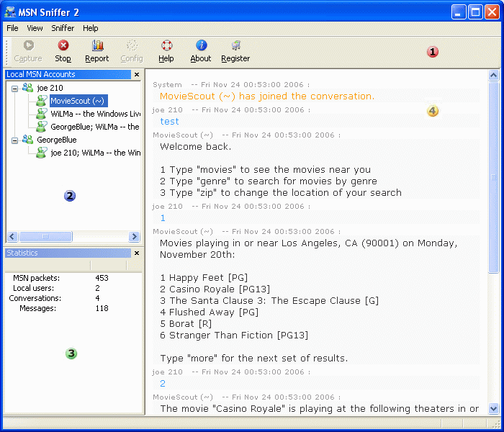Open the File menu
The width and height of the screenshot is (504, 432).
pos(12,28)
